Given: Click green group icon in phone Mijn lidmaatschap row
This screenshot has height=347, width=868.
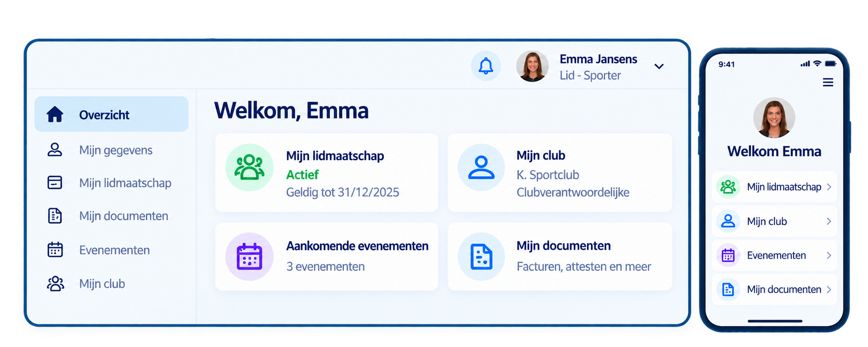Looking at the screenshot, I should 728,187.
